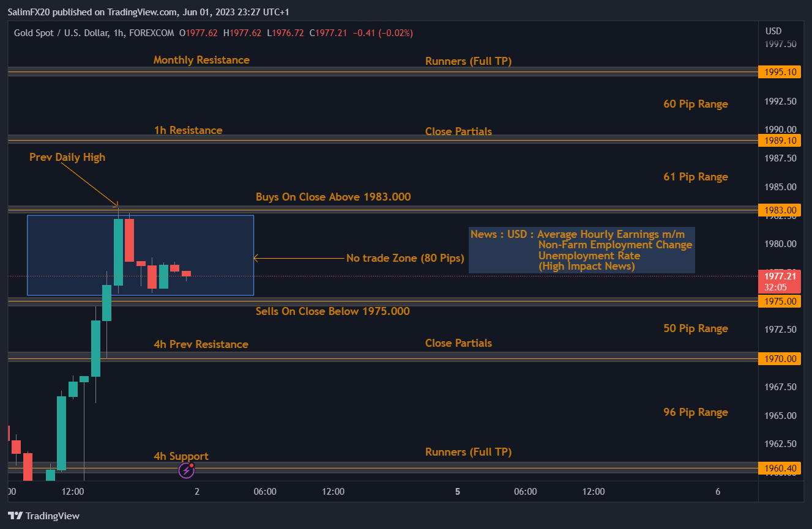The width and height of the screenshot is (812, 529).
Task: Select the Buys On Close Above 1983.000 annotation
Action: coord(333,196)
